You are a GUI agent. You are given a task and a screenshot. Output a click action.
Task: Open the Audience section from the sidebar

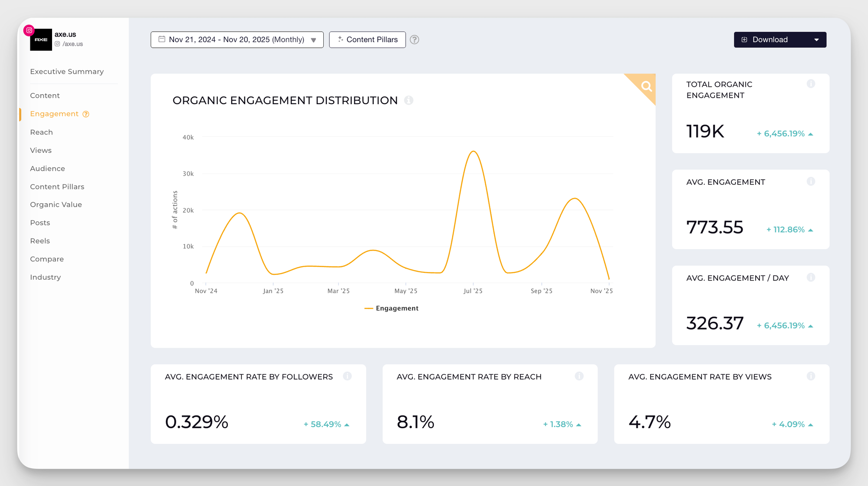click(x=47, y=169)
